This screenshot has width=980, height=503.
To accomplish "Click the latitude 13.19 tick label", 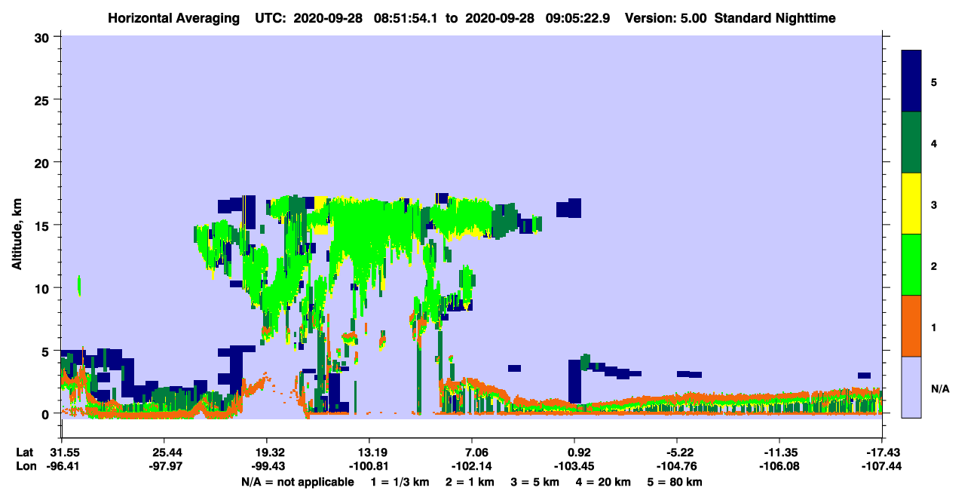I will coord(369,452).
